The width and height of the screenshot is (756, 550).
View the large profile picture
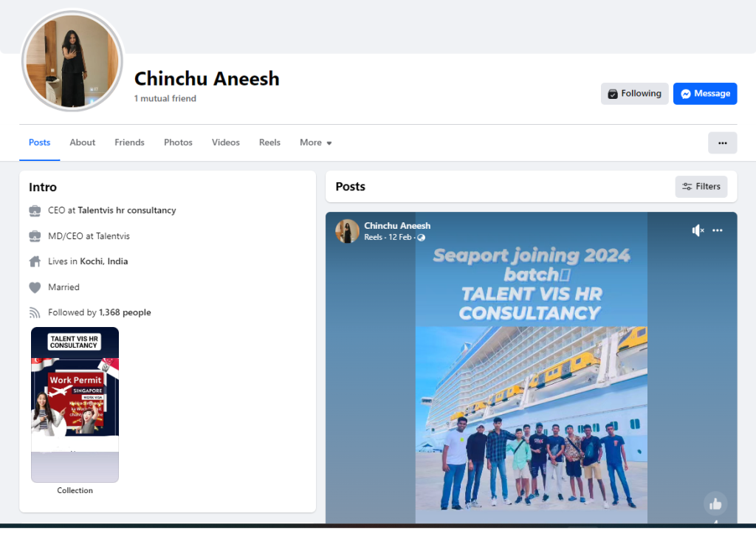pyautogui.click(x=72, y=61)
